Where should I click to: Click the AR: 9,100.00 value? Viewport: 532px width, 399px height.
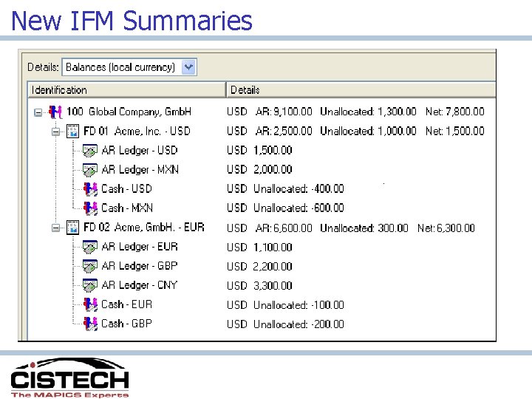(x=284, y=112)
